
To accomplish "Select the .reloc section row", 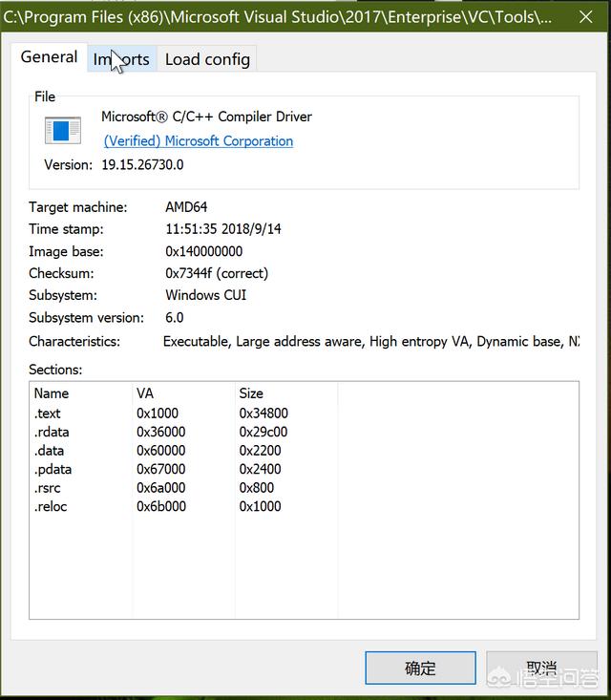I will coord(304,507).
